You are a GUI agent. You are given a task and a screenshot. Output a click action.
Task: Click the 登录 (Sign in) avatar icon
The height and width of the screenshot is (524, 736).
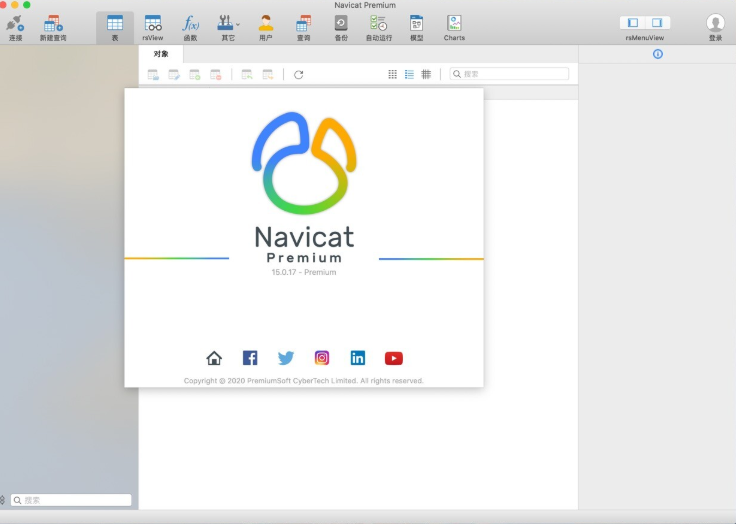point(715,23)
